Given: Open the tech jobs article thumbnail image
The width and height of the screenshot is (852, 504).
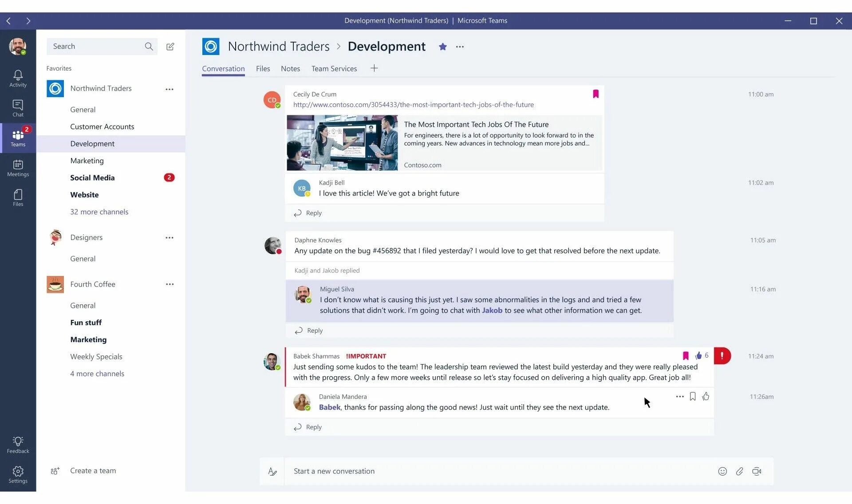Looking at the screenshot, I should tap(342, 142).
